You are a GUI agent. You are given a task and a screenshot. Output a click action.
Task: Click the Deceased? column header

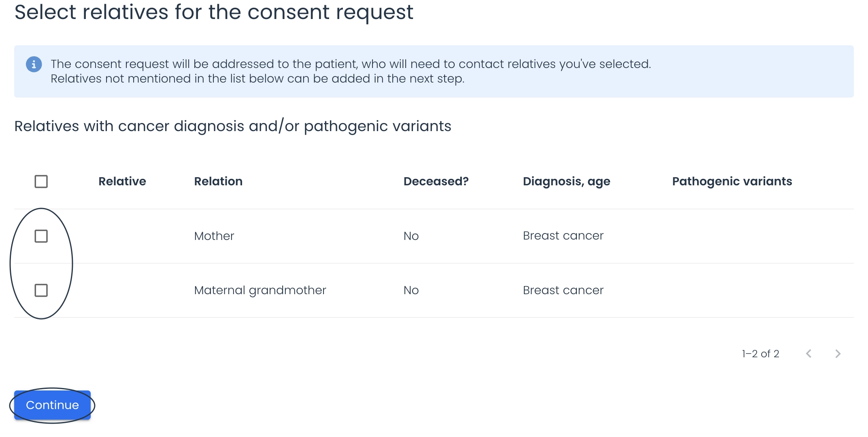coord(436,181)
